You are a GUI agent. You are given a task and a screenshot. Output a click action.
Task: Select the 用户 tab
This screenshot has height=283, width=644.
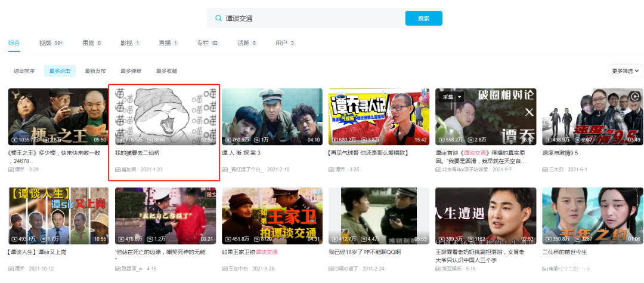tap(286, 43)
